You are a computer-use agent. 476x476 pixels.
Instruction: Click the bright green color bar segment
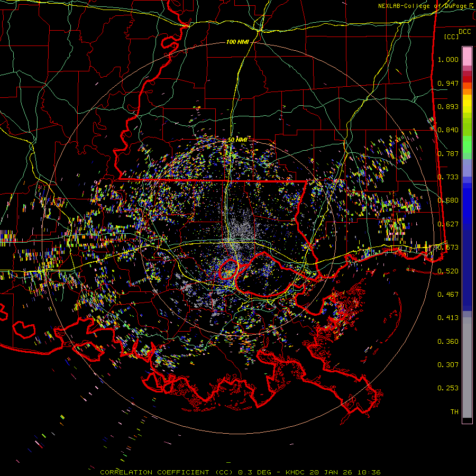coord(467,144)
